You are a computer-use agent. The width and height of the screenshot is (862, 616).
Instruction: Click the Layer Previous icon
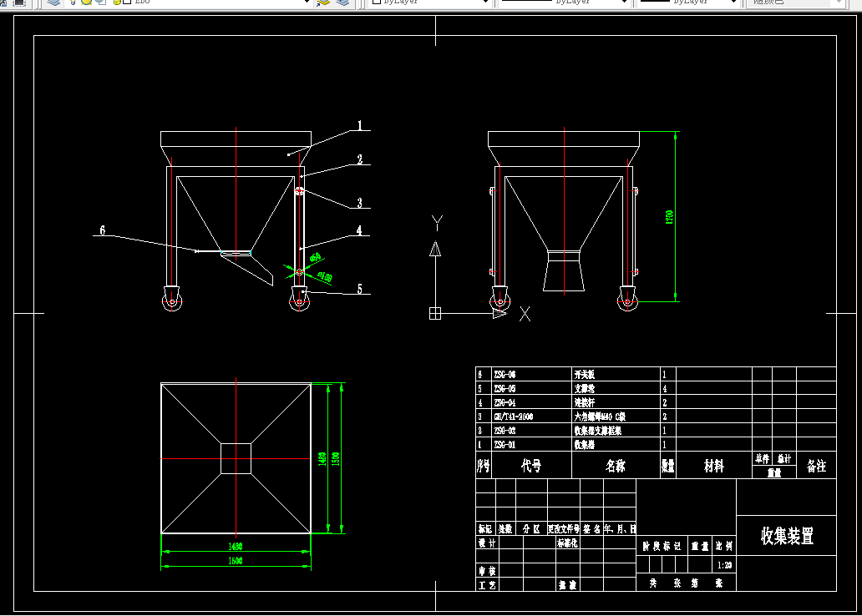click(x=342, y=3)
